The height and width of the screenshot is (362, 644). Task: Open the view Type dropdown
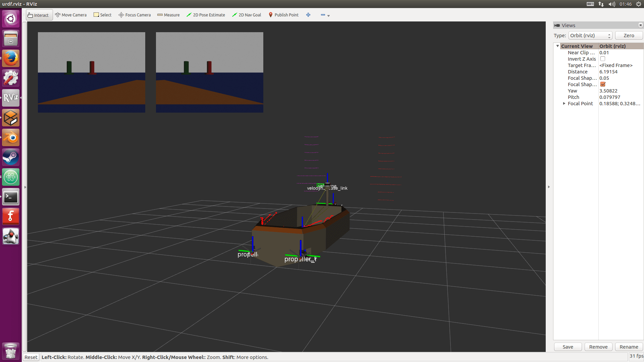pos(590,35)
